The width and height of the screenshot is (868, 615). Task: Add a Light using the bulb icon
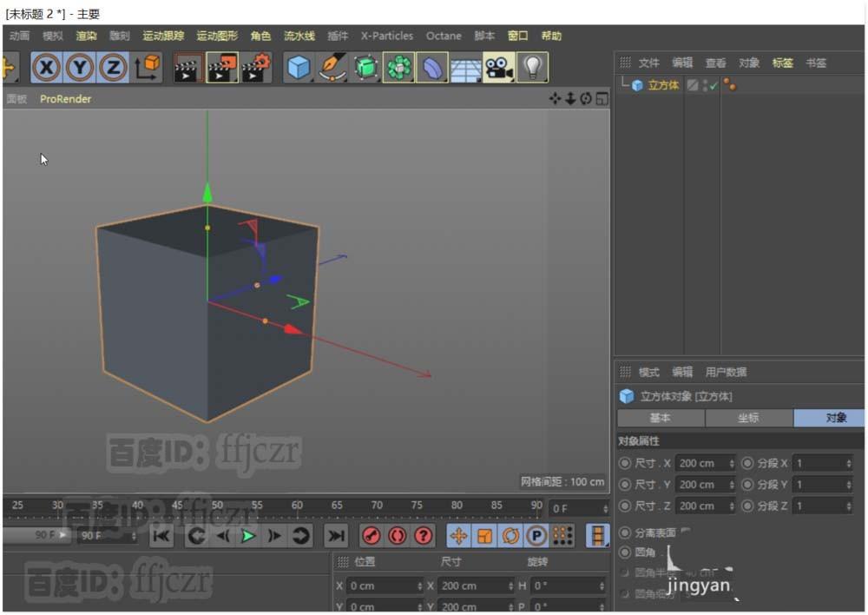[x=531, y=67]
